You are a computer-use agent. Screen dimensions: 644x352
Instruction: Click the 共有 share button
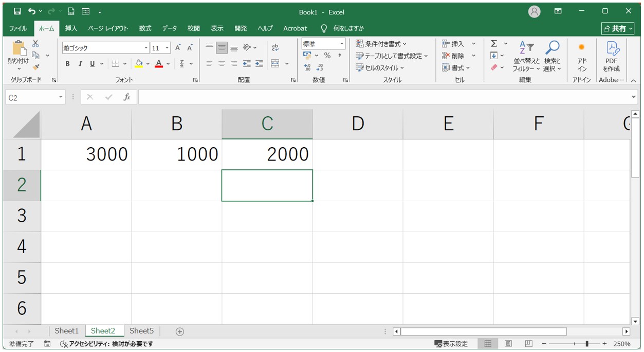coord(615,29)
